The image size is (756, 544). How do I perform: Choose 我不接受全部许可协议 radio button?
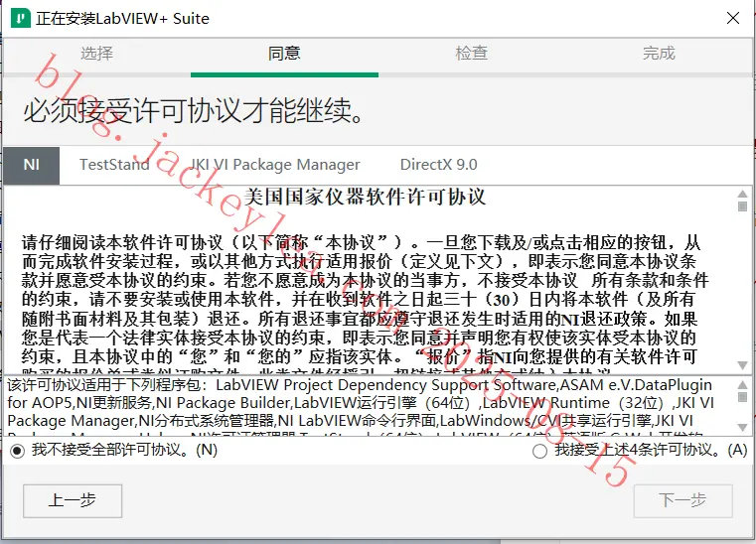tap(17, 451)
